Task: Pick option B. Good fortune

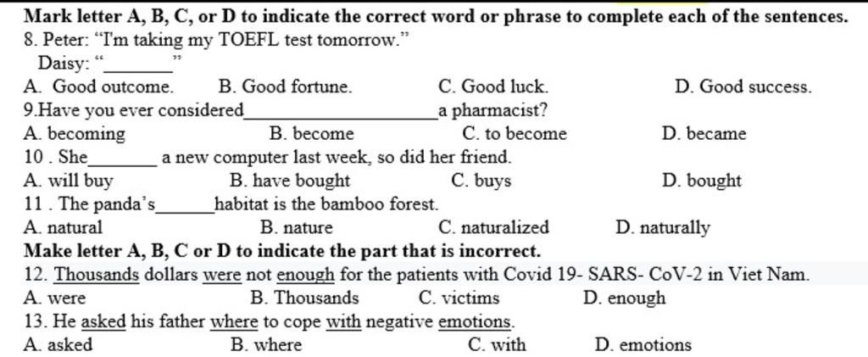Action: [285, 86]
